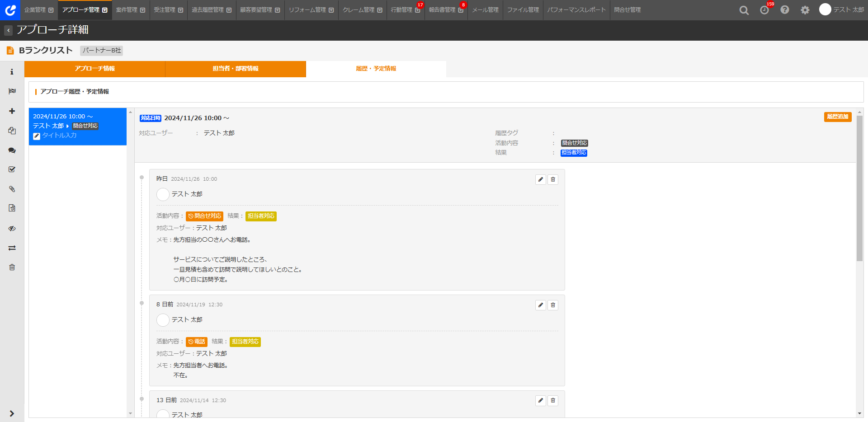Click the main panel vertical scrollbar thumb

(x=859, y=188)
